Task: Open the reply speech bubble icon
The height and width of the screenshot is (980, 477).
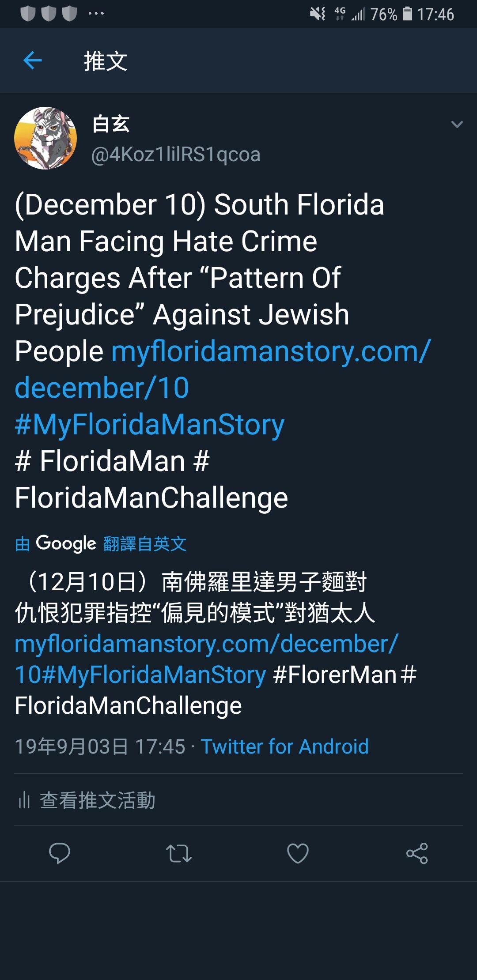Action: [60, 853]
